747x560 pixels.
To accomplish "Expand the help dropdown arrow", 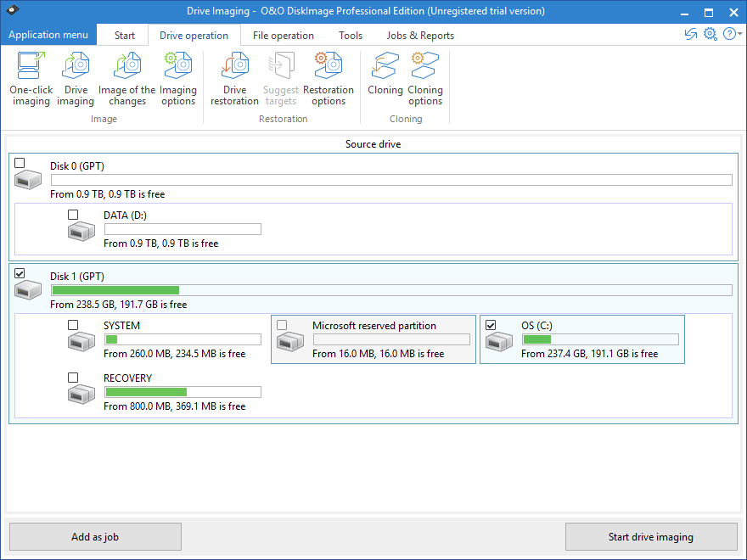I will pos(740,35).
